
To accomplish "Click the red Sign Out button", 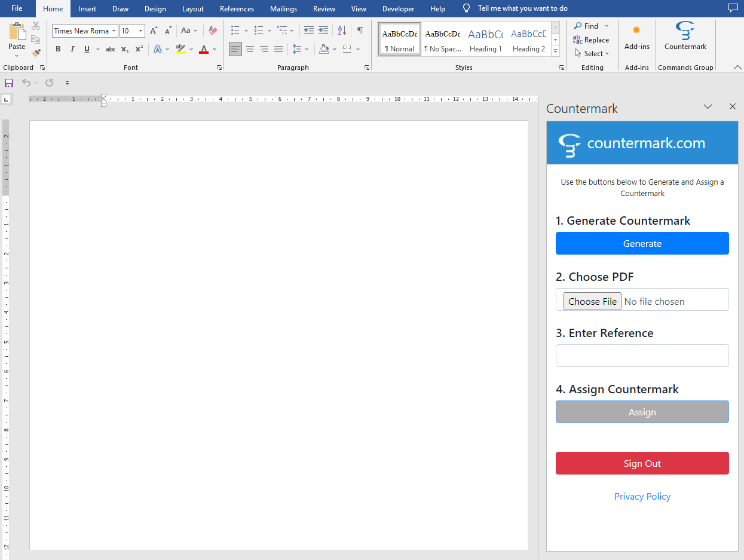I will pos(642,463).
